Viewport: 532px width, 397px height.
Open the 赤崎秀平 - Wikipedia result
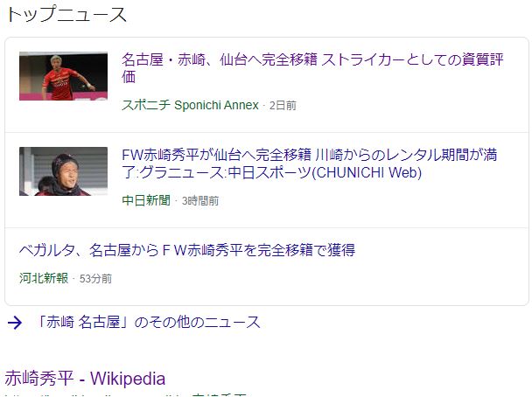(85, 379)
